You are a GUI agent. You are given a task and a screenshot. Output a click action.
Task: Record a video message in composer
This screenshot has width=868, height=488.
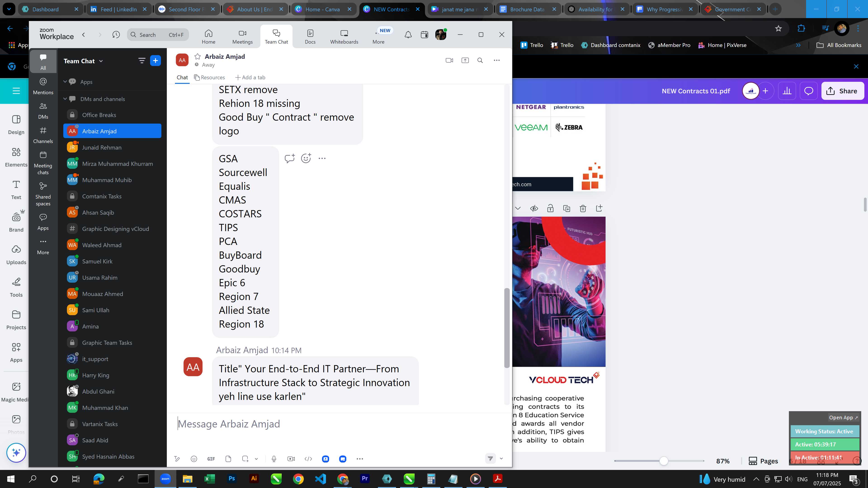(291, 459)
